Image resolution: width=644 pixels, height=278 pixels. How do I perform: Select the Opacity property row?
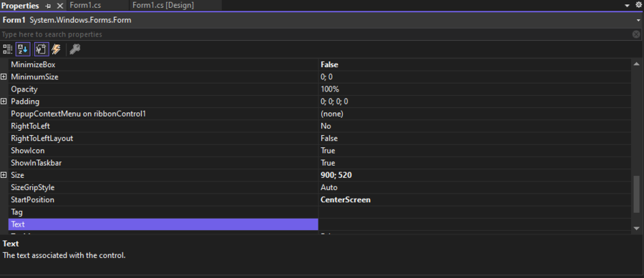pyautogui.click(x=163, y=89)
